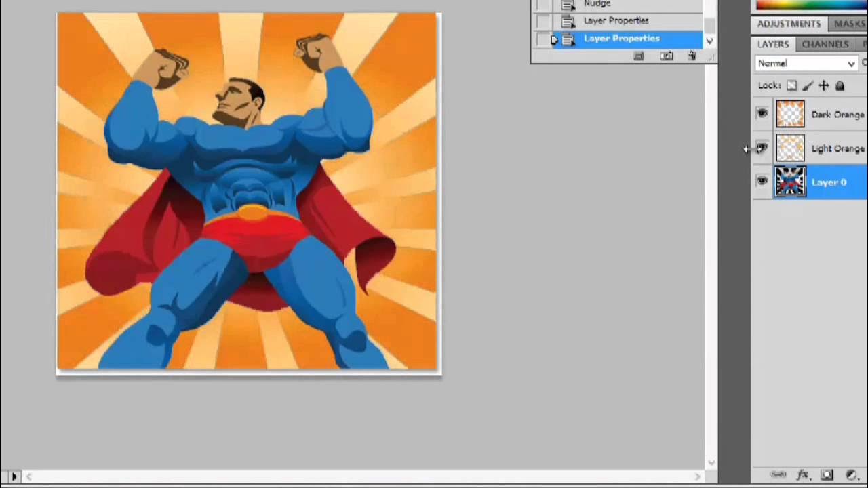
Task: Click the actions list scroll-down arrow
Action: [x=709, y=41]
